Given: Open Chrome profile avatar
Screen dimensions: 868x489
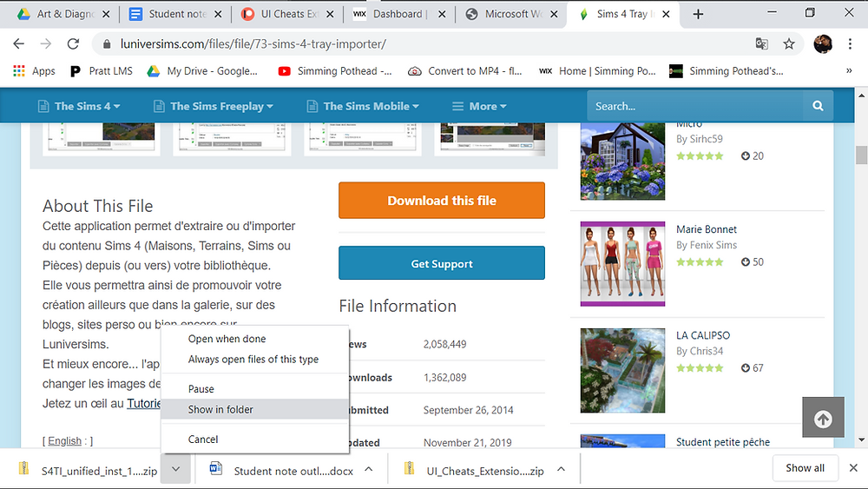Looking at the screenshot, I should coord(823,43).
